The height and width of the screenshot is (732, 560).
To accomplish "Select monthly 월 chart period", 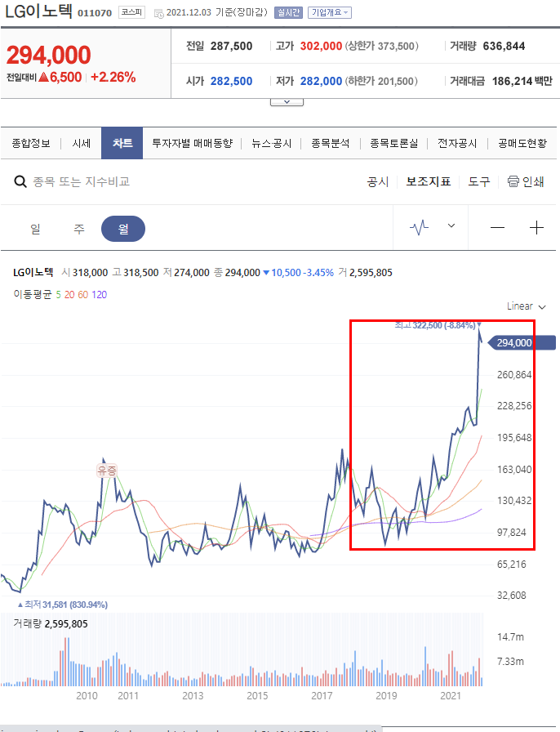I will [x=123, y=229].
